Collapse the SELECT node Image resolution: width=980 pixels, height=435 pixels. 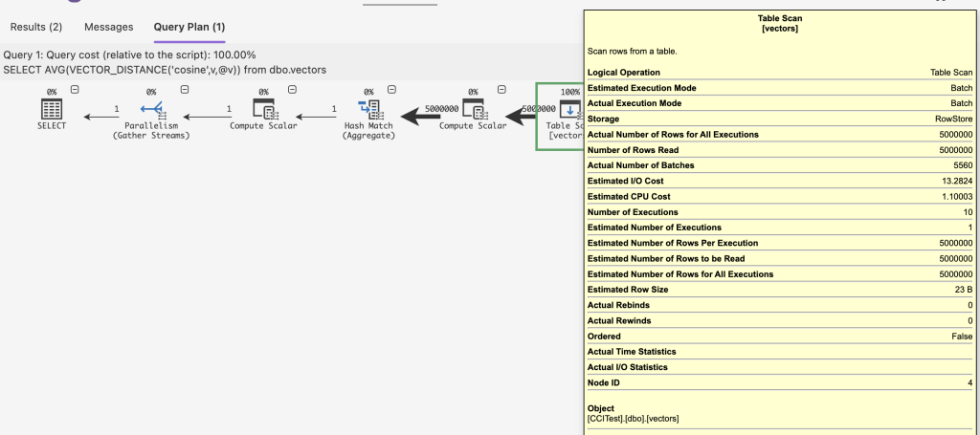75,90
